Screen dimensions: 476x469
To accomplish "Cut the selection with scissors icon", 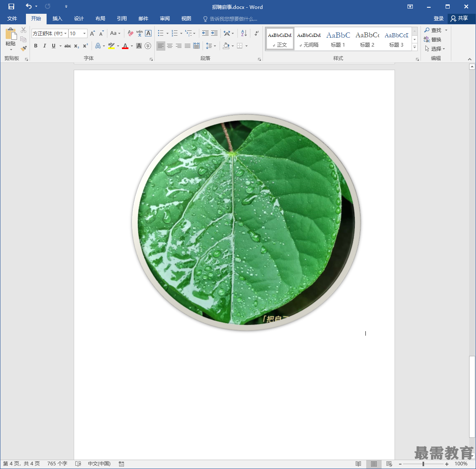I will click(x=23, y=30).
